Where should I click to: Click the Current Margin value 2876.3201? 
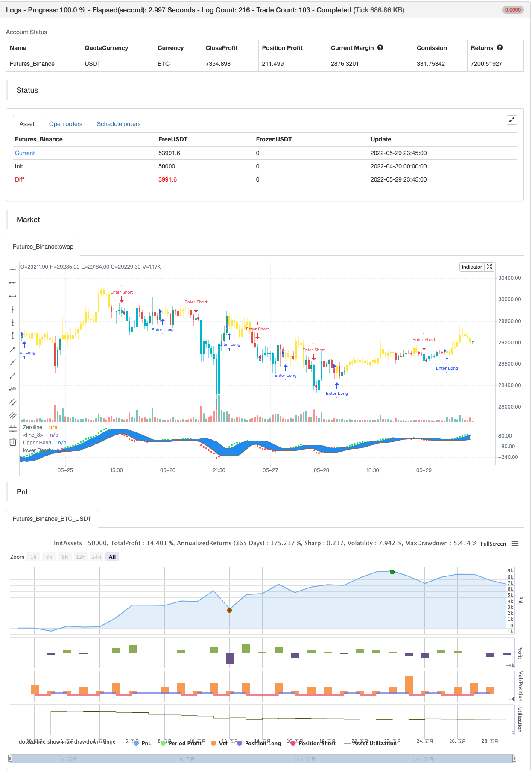point(345,64)
